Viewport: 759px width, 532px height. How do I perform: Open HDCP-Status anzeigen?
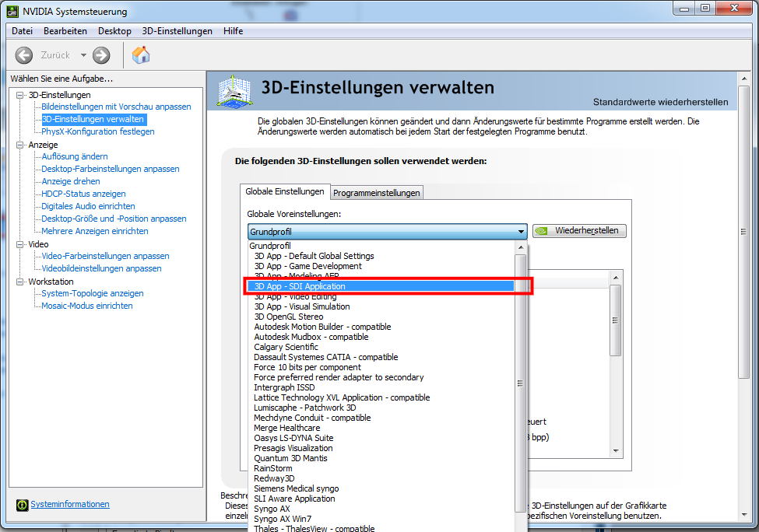click(83, 194)
